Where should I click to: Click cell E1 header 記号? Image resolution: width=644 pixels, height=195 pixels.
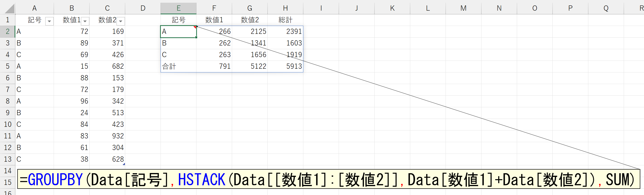[178, 20]
